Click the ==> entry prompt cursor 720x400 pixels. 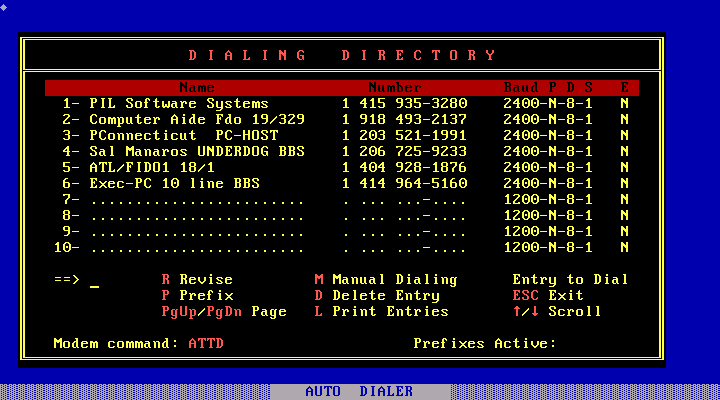94,287
